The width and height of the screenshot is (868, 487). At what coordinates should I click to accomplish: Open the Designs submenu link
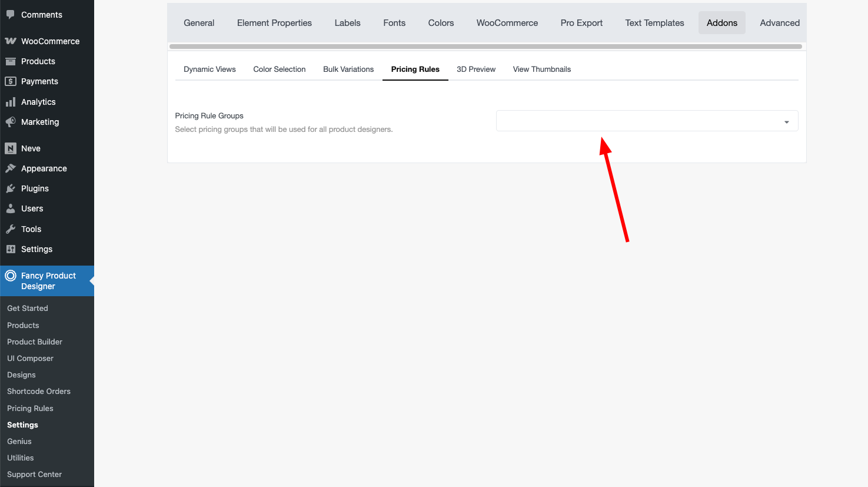(x=21, y=375)
